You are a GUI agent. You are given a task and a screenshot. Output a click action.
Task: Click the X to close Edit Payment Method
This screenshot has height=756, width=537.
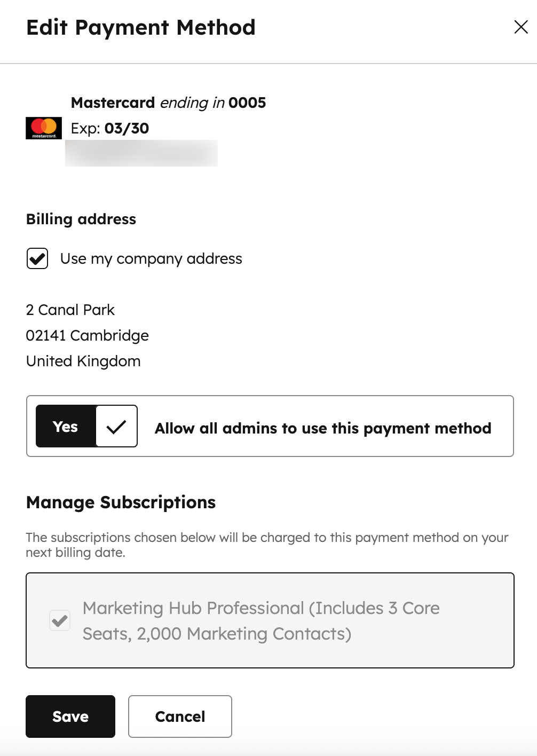520,27
